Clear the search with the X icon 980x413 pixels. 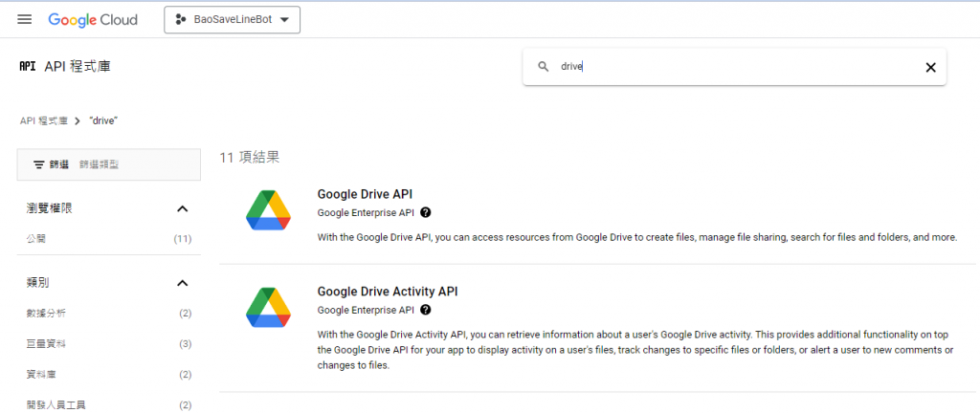930,67
